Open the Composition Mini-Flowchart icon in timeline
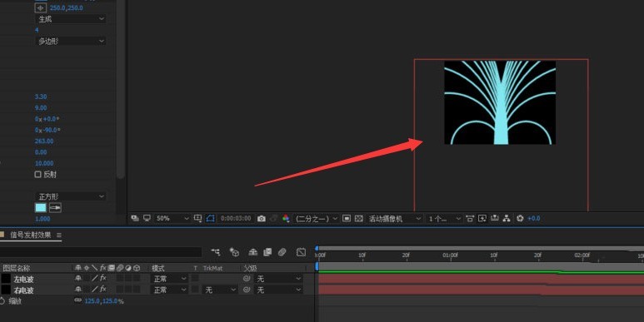 pos(215,252)
